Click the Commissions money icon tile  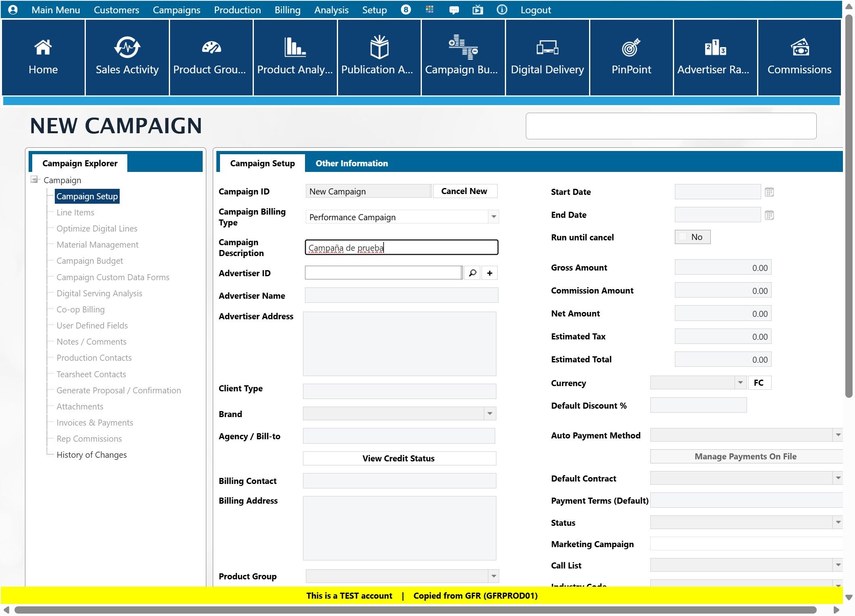click(x=799, y=48)
